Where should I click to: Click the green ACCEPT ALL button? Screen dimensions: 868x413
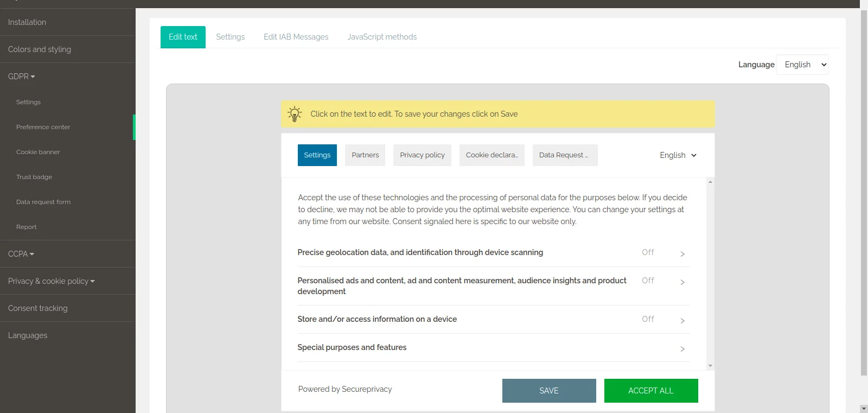pos(651,391)
